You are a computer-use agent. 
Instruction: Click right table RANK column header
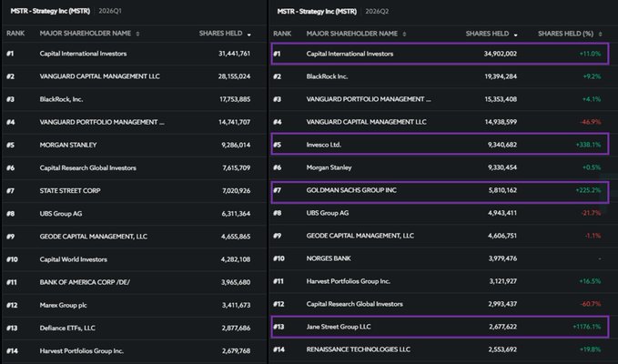[x=282, y=34]
